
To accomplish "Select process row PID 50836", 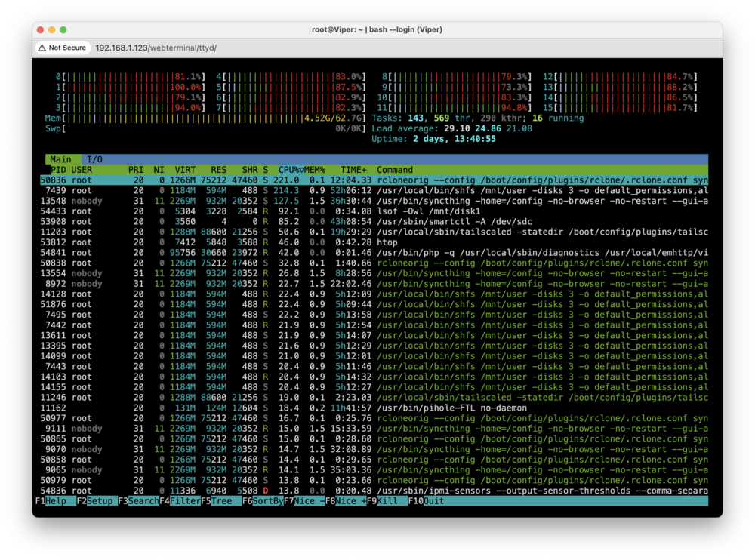I will click(x=374, y=180).
